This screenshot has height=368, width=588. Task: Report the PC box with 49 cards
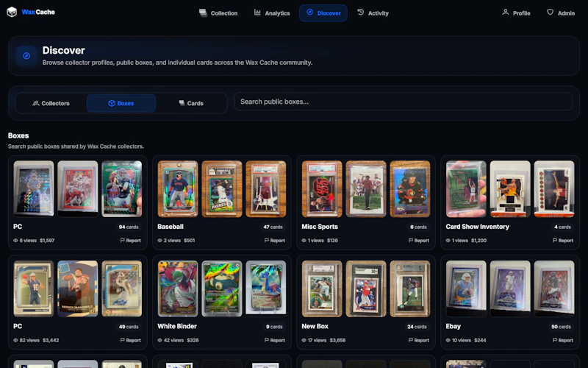click(131, 340)
